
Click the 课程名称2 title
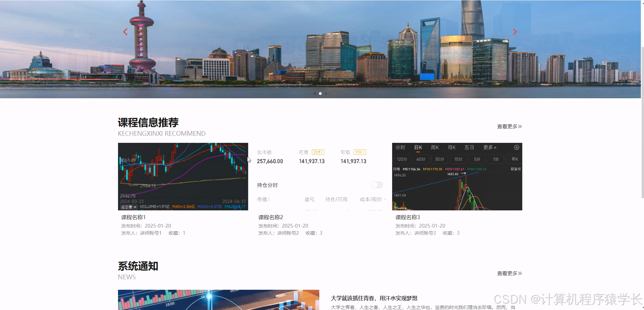(x=271, y=217)
